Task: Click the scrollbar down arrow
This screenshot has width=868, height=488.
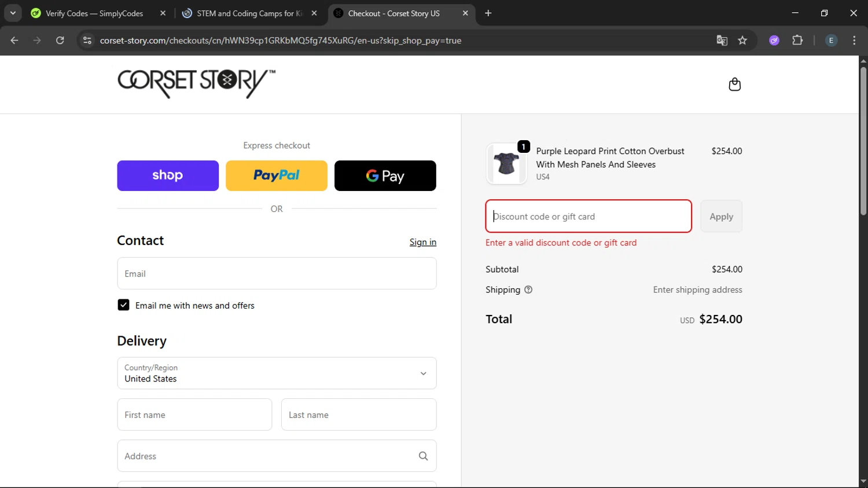Action: 863,482
